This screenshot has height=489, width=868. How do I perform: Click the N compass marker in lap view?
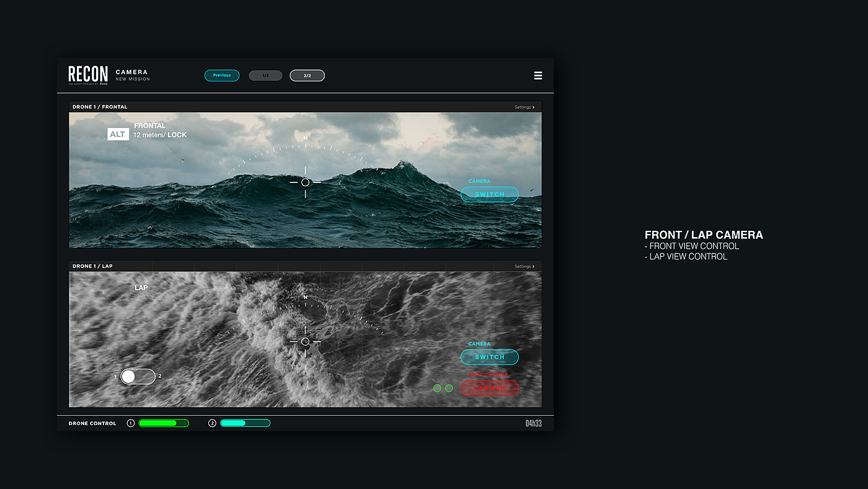click(305, 297)
